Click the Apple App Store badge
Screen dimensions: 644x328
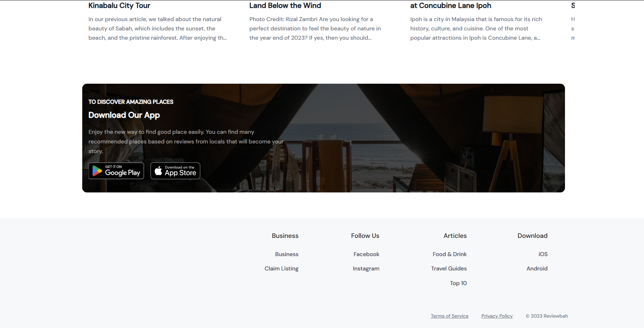(175, 171)
